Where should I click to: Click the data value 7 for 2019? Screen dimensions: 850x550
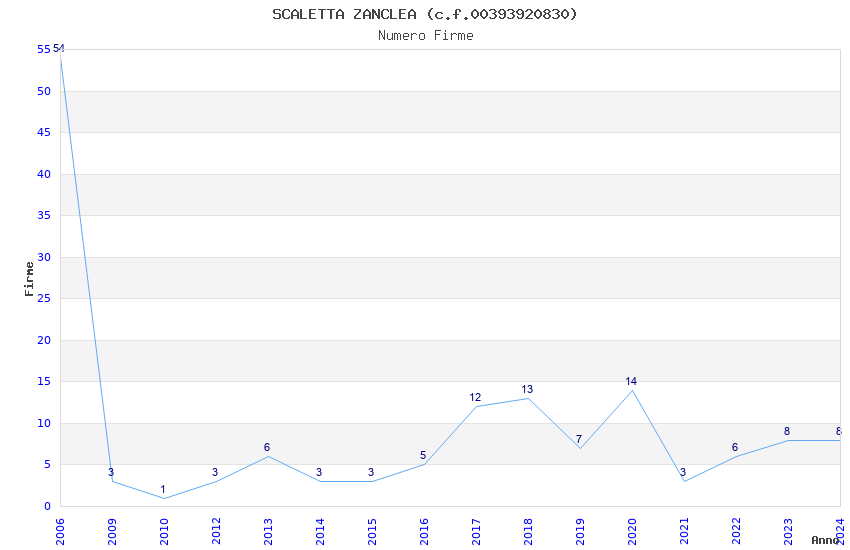[579, 439]
